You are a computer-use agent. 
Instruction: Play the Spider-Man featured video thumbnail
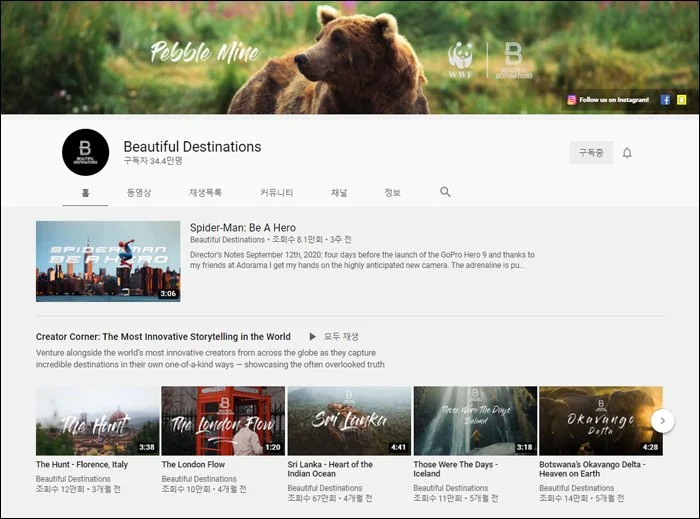(108, 261)
